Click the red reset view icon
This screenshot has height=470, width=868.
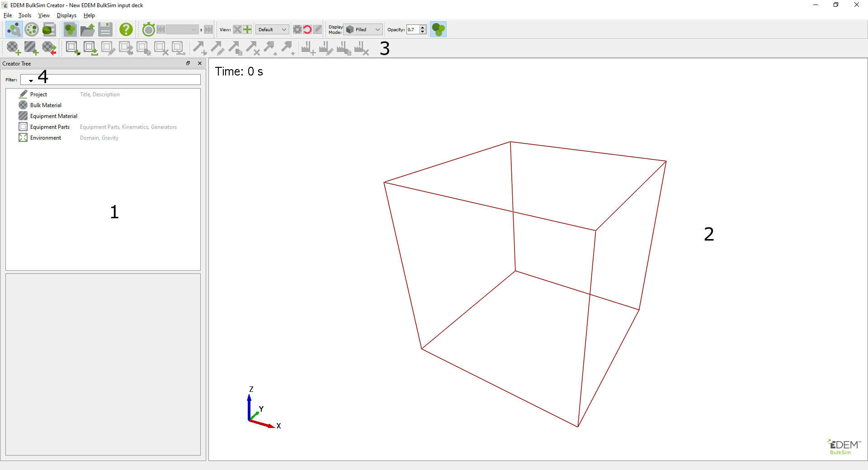tap(307, 29)
